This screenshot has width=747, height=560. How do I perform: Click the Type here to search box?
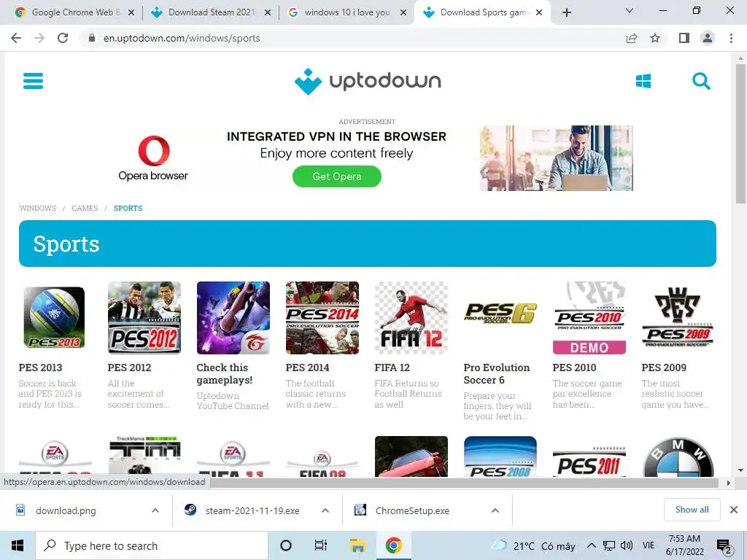click(152, 545)
